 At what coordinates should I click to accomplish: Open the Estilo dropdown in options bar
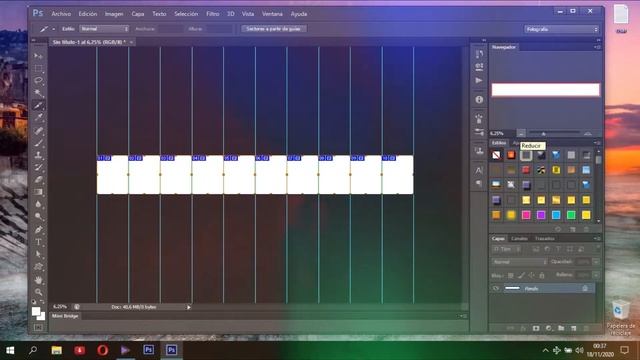(104, 29)
